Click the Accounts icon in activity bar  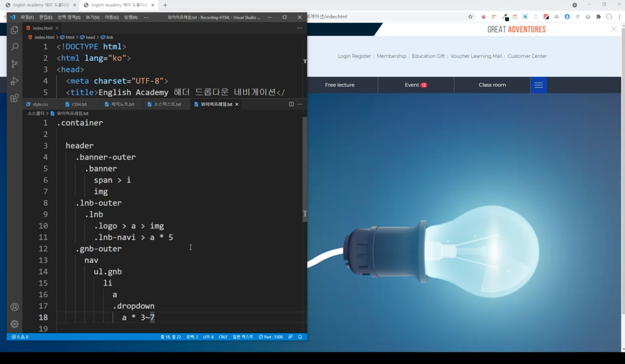click(x=14, y=307)
